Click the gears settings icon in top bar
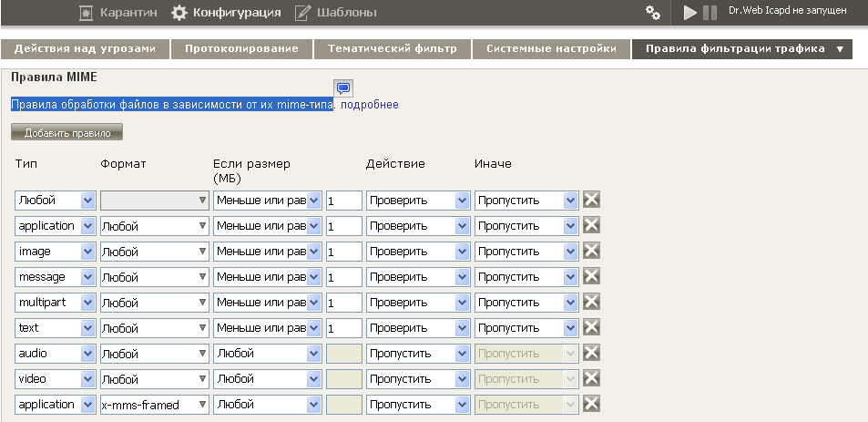 tap(653, 13)
